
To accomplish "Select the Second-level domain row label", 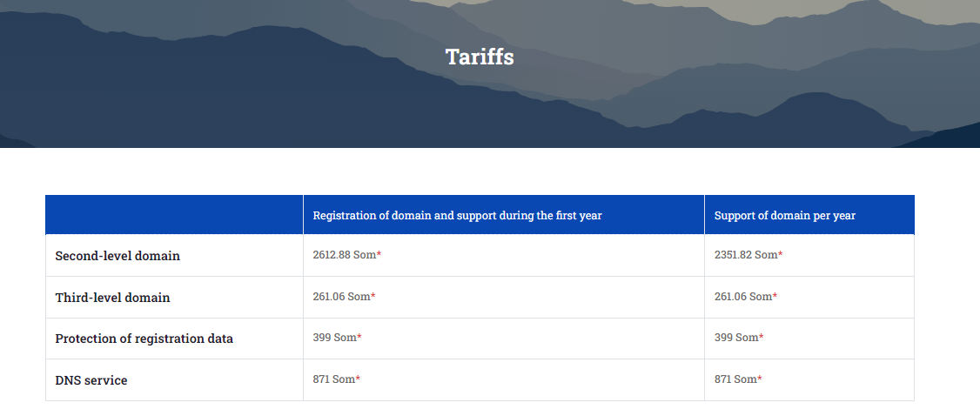I will tap(117, 256).
